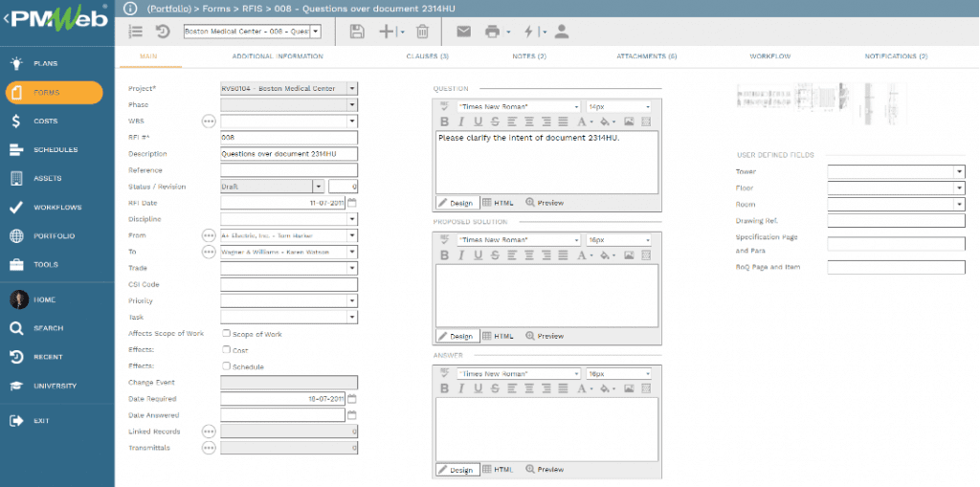Screen dimensions: 980x487
Task: Click the user person icon in toolbar
Action: coord(561,32)
